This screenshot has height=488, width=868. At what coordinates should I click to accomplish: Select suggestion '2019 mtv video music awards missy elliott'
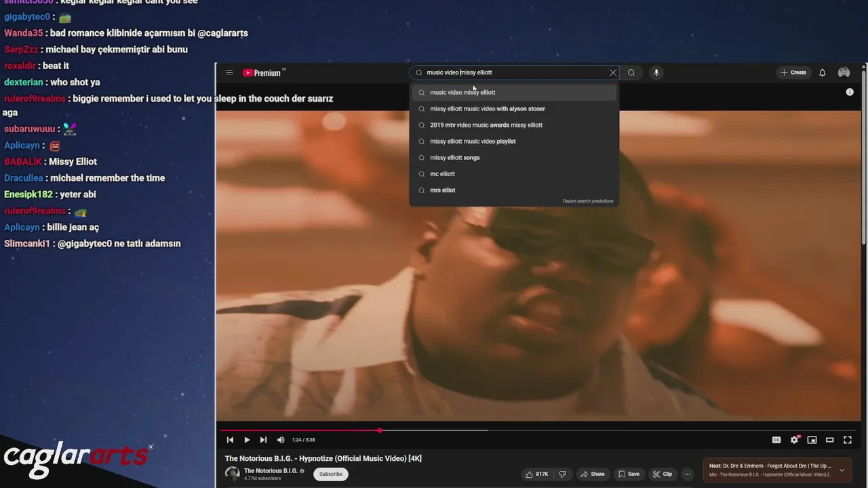click(x=514, y=125)
